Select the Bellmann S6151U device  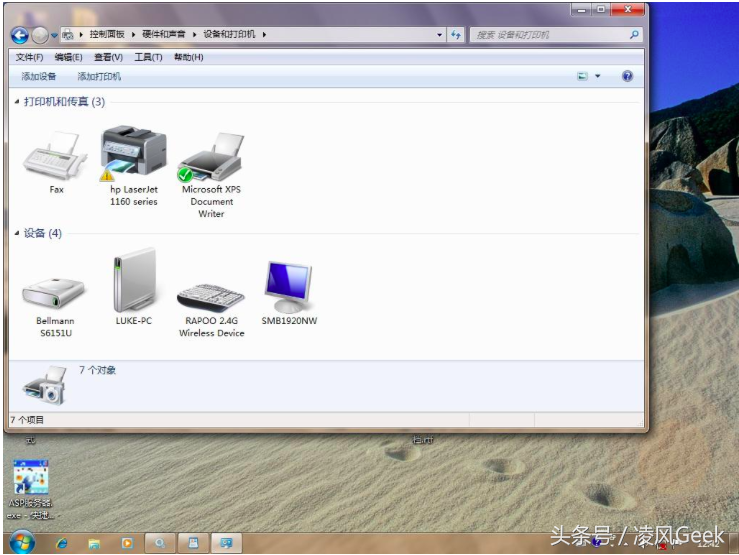click(x=55, y=291)
